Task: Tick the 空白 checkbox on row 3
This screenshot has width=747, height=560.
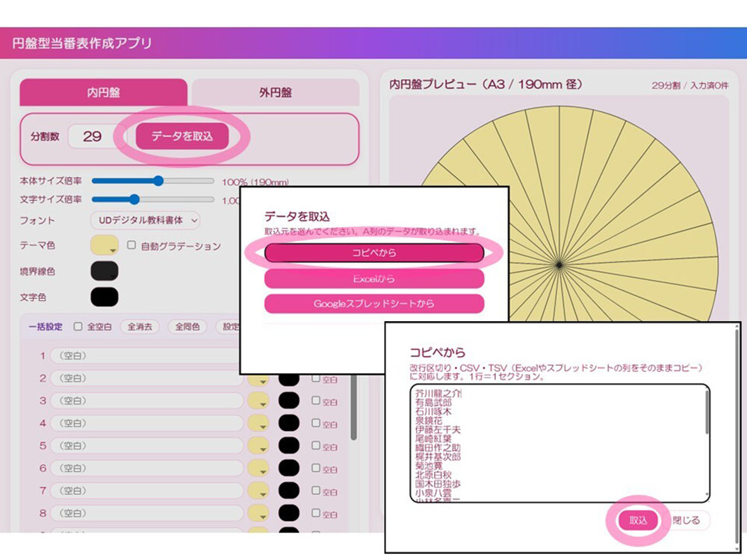Action: coord(316,400)
